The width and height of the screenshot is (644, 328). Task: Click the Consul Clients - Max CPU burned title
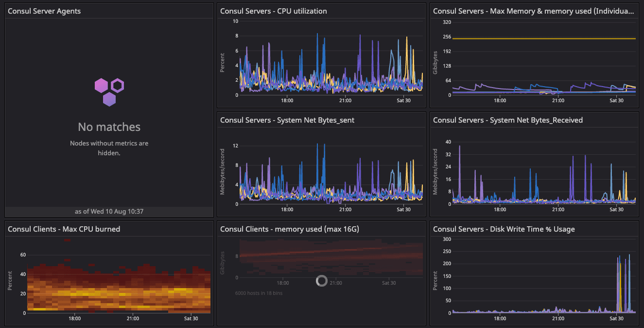coord(64,229)
